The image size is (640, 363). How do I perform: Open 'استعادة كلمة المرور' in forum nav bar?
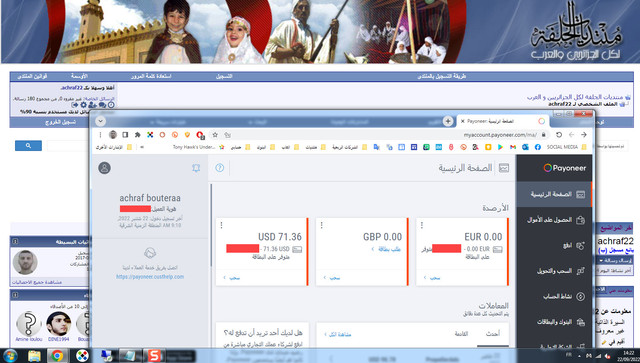[151, 76]
